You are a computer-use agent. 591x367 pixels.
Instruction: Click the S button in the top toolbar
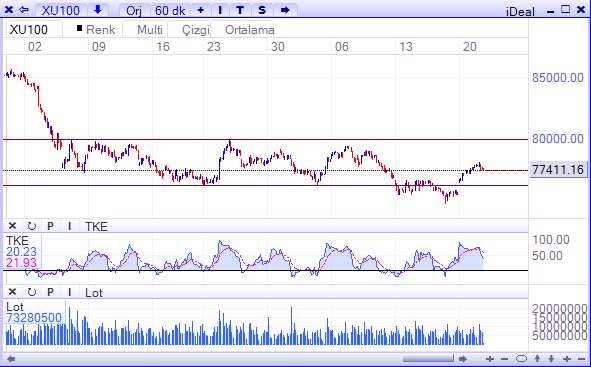click(x=262, y=10)
